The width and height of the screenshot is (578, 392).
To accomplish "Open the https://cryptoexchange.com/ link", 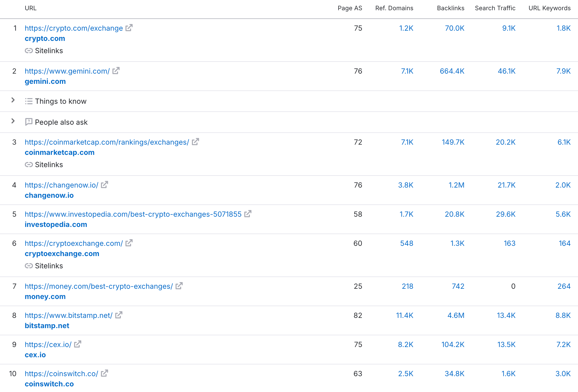I will coord(74,243).
